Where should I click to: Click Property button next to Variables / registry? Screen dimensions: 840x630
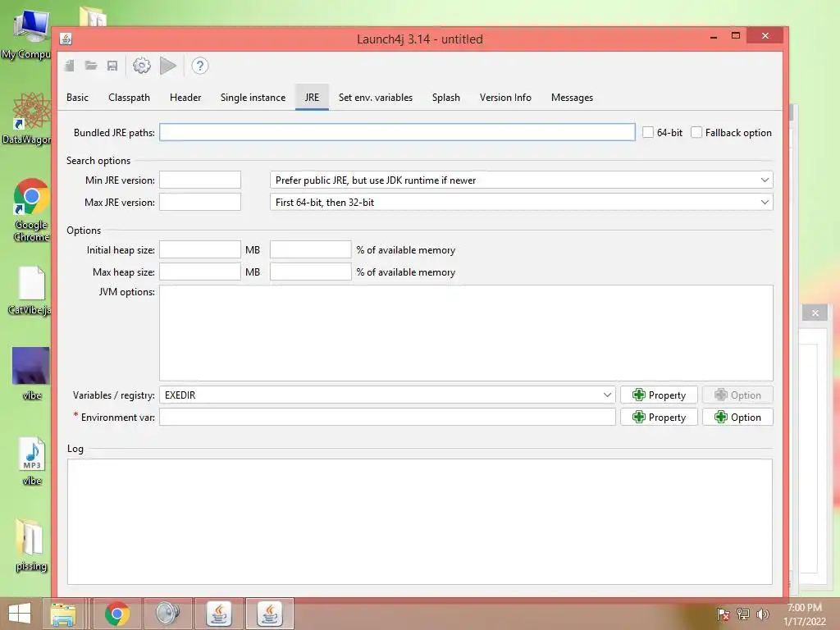(x=659, y=395)
